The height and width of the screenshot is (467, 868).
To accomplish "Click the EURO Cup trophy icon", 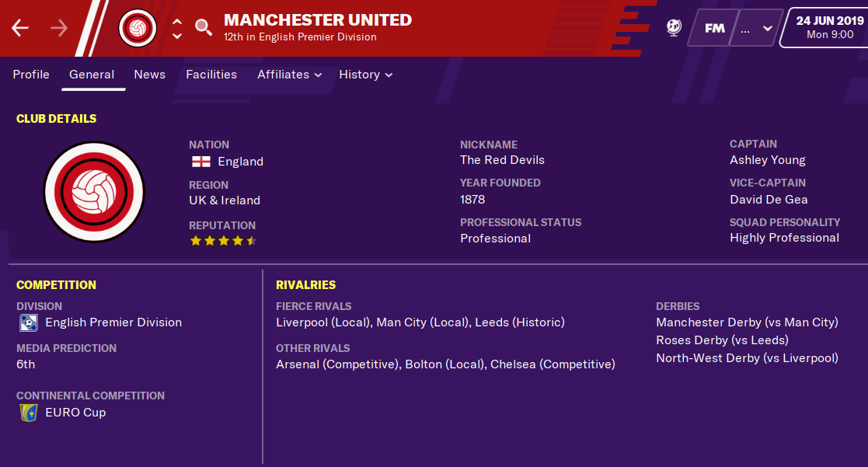I will coord(28,413).
